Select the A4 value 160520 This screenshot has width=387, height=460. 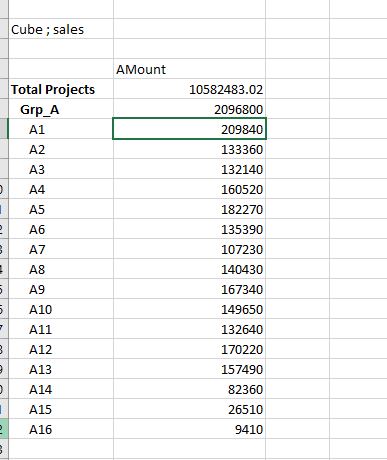pyautogui.click(x=189, y=189)
